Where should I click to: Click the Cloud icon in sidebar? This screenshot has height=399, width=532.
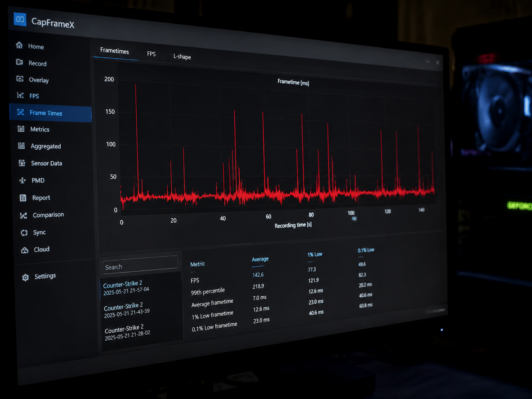coord(25,250)
